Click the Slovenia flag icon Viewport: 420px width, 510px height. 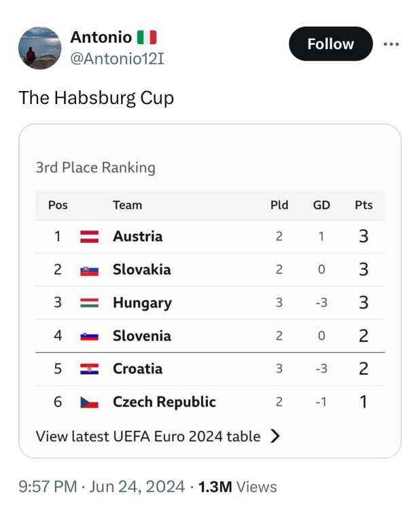point(90,336)
